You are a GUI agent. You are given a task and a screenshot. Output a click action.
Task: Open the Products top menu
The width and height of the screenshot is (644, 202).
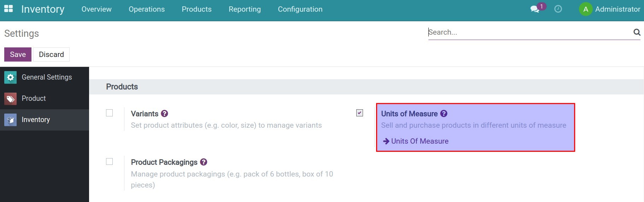tap(197, 9)
